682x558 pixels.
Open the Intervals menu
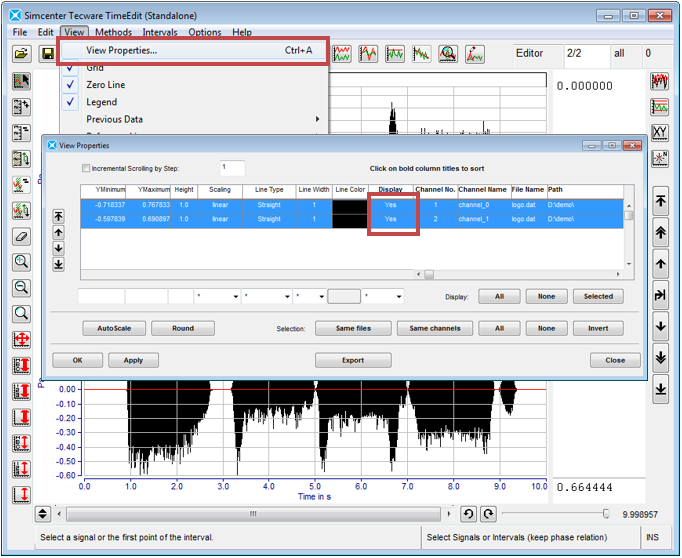pyautogui.click(x=160, y=32)
